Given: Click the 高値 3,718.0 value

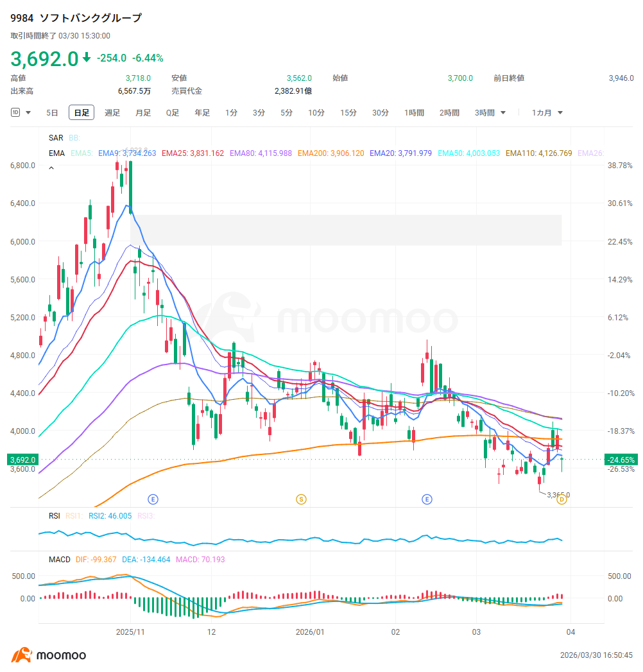Looking at the screenshot, I should pyautogui.click(x=138, y=78).
